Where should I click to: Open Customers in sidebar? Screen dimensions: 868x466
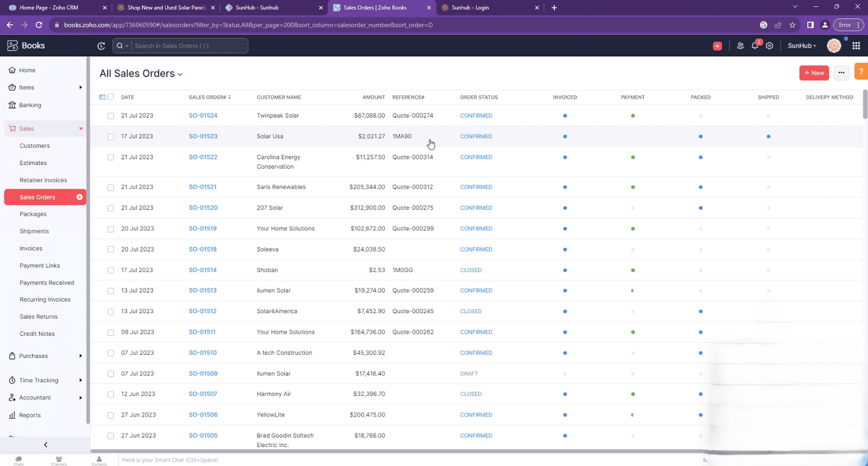tap(35, 145)
